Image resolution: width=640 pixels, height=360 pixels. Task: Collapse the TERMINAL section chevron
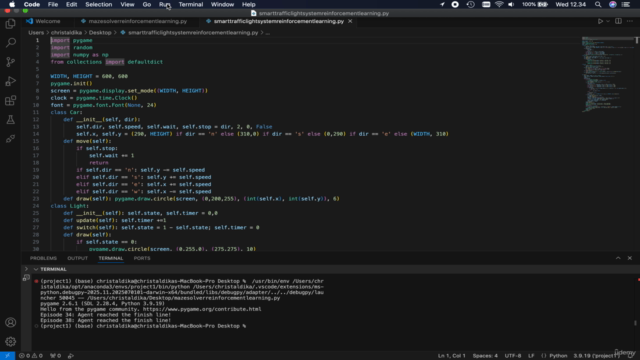pyautogui.click(x=36, y=269)
